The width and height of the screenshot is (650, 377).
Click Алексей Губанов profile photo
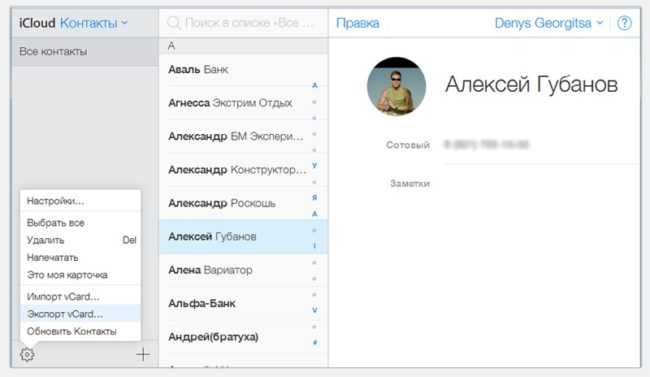pos(396,86)
